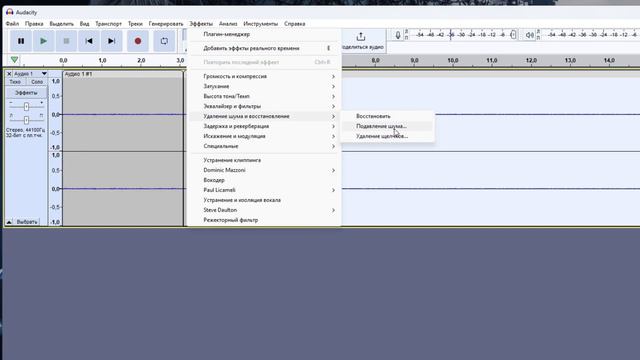
Task: Skip to start of the track
Action: pos(89,41)
